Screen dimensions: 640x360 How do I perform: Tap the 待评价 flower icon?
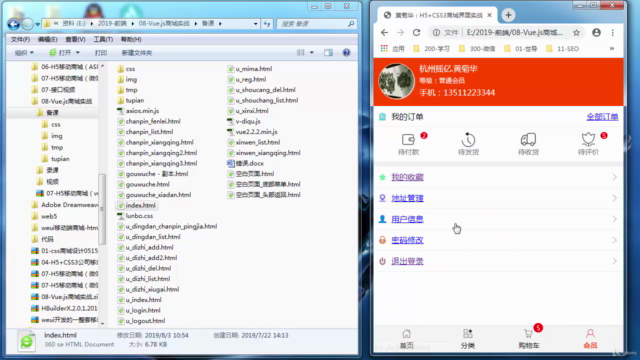click(x=588, y=140)
